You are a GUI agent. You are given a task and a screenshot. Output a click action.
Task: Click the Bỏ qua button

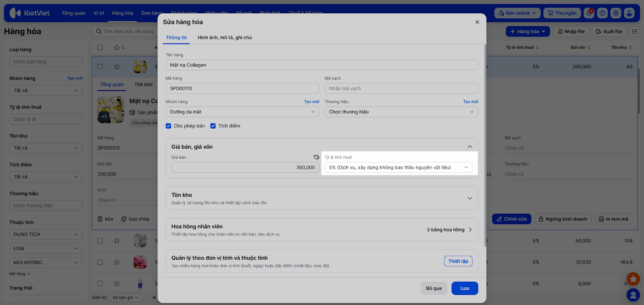click(x=434, y=288)
